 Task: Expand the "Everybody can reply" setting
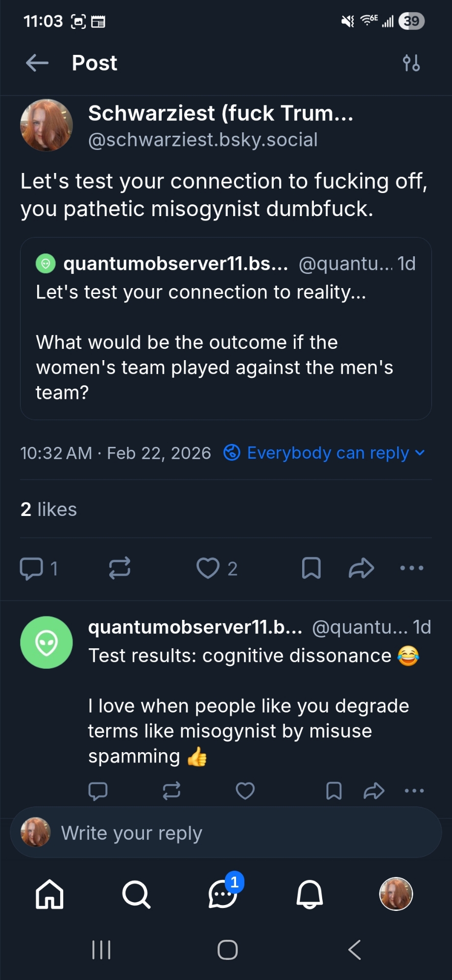pos(324,453)
